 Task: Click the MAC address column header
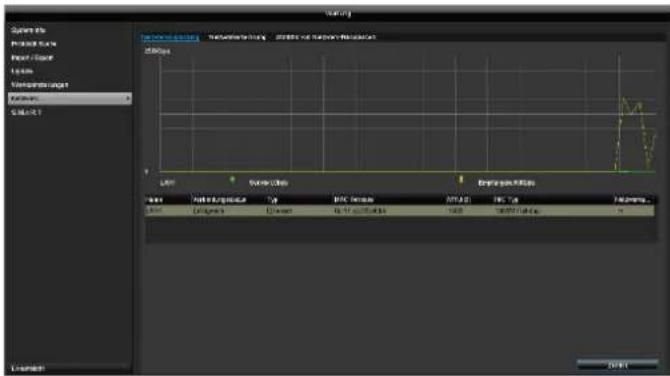pyautogui.click(x=353, y=200)
